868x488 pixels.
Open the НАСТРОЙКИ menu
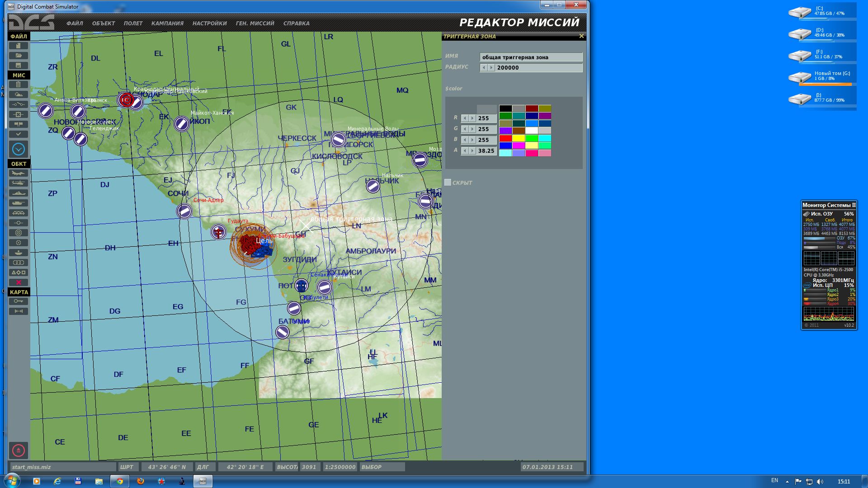pyautogui.click(x=210, y=23)
